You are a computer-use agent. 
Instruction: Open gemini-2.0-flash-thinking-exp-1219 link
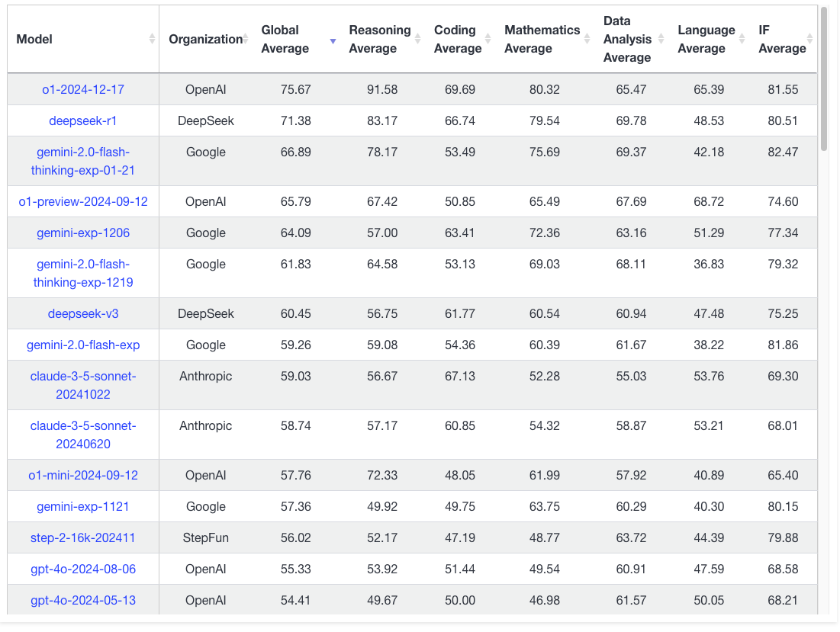(x=83, y=273)
